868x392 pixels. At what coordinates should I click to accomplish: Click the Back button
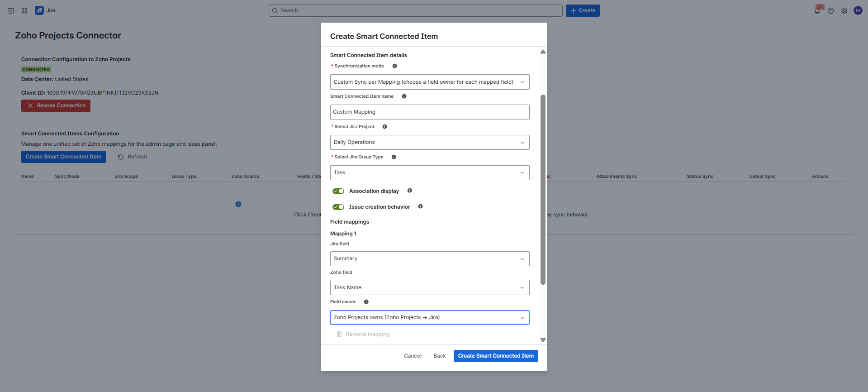click(440, 356)
